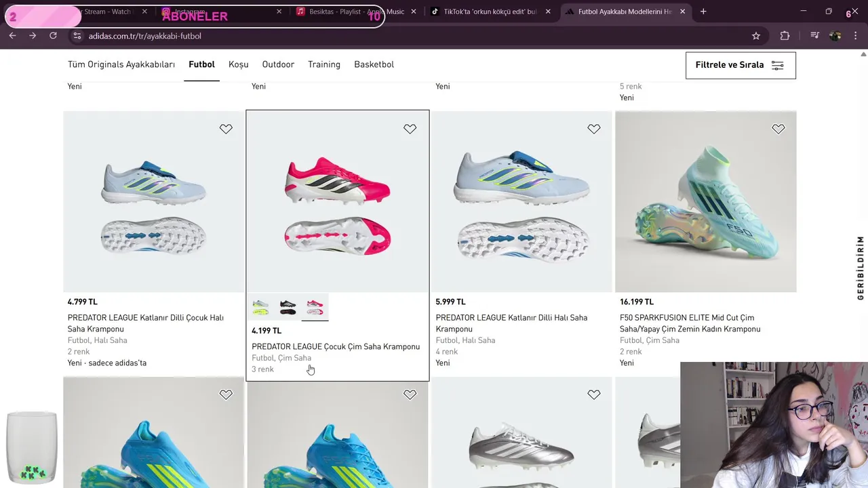Click 'Yeni · sadece adidas'ta' label
868x488 pixels.
107,363
